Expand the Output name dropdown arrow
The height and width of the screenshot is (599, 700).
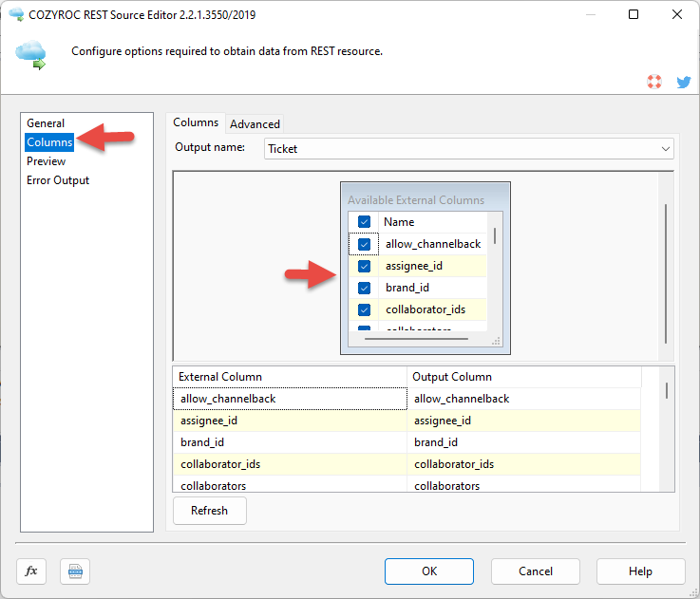665,149
